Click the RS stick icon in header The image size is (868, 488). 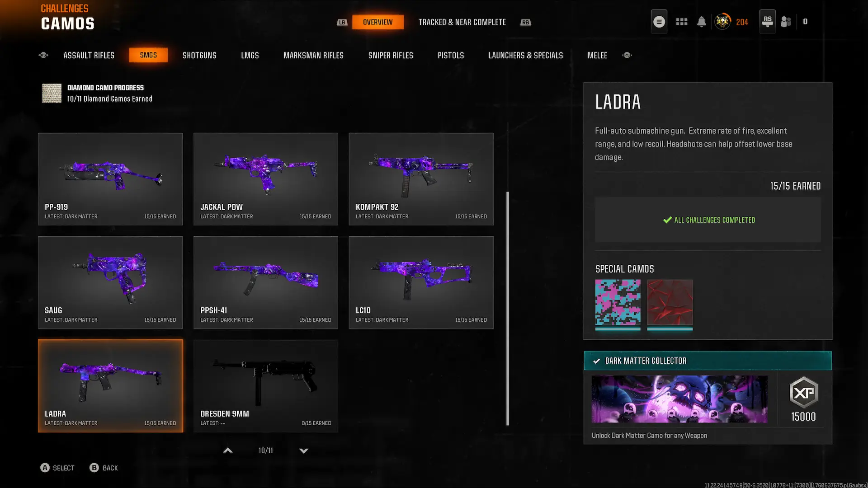click(767, 21)
